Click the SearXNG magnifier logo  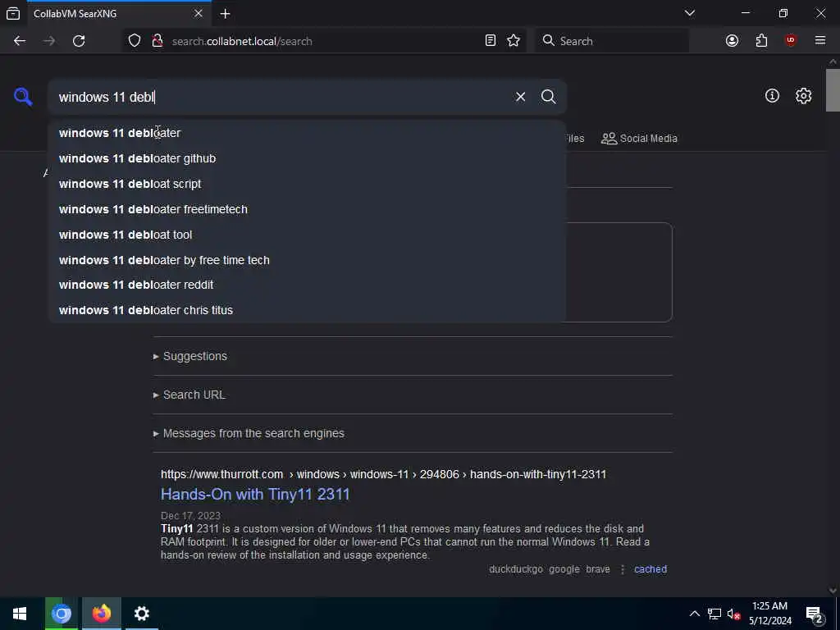click(x=23, y=97)
